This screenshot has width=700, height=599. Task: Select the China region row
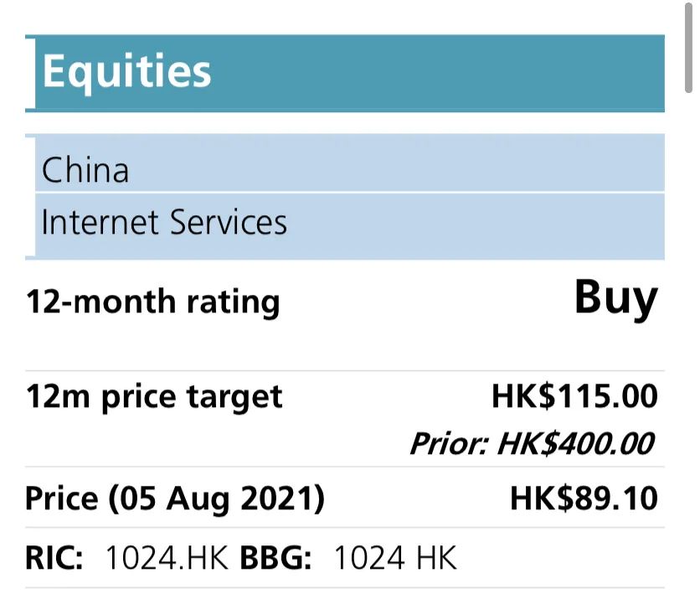(349, 164)
